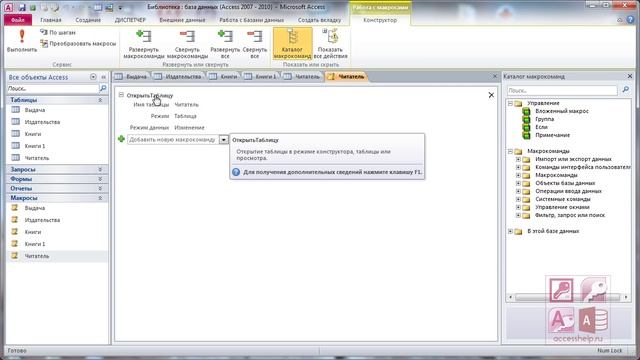Toggle Показать все действия button
The height and width of the screenshot is (360, 640).
coord(330,44)
